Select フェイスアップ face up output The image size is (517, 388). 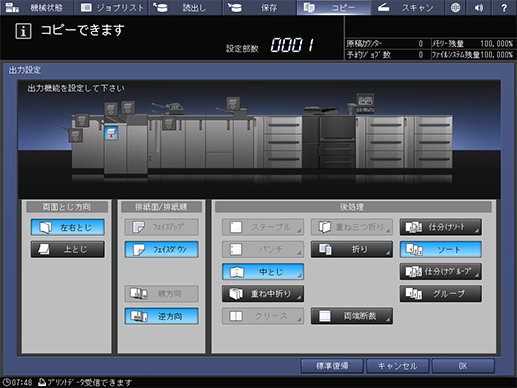click(x=162, y=227)
